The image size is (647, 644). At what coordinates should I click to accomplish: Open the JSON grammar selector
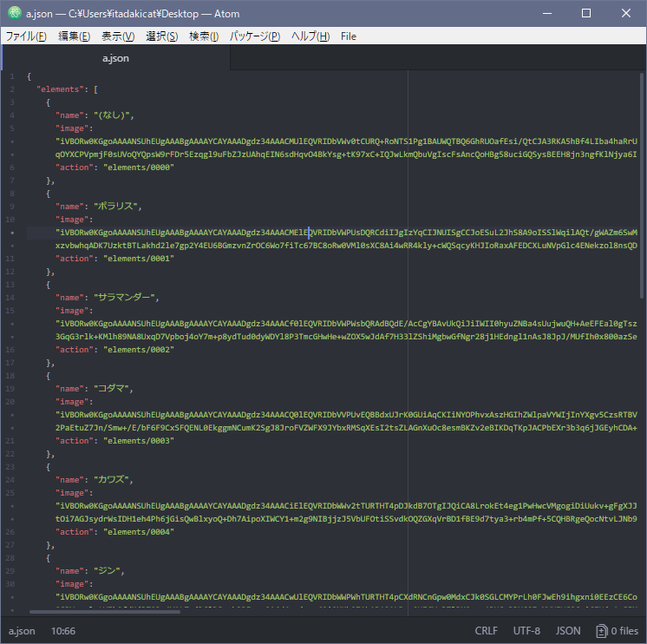coord(568,631)
